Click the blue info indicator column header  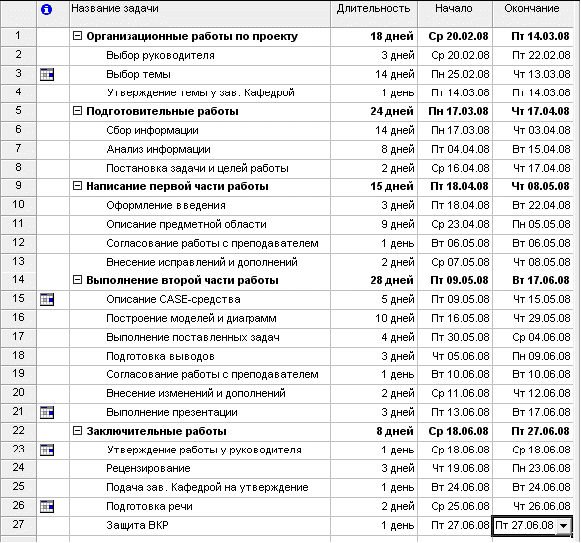(46, 9)
